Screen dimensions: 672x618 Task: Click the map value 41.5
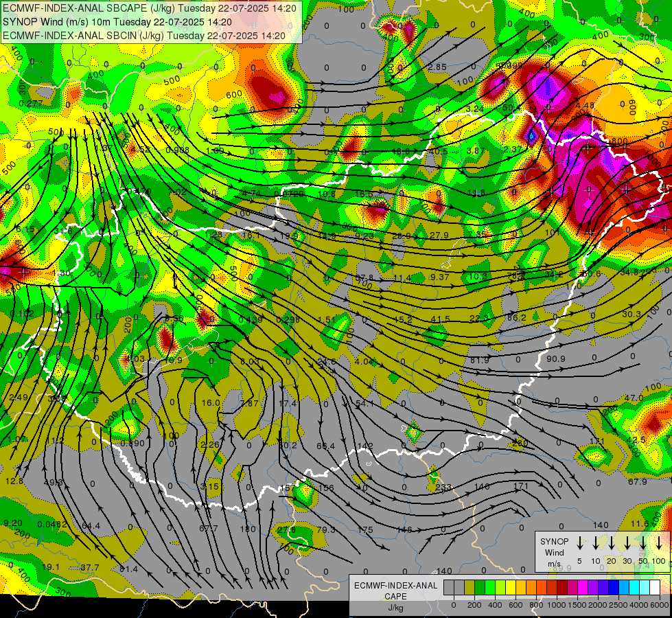coord(441,319)
